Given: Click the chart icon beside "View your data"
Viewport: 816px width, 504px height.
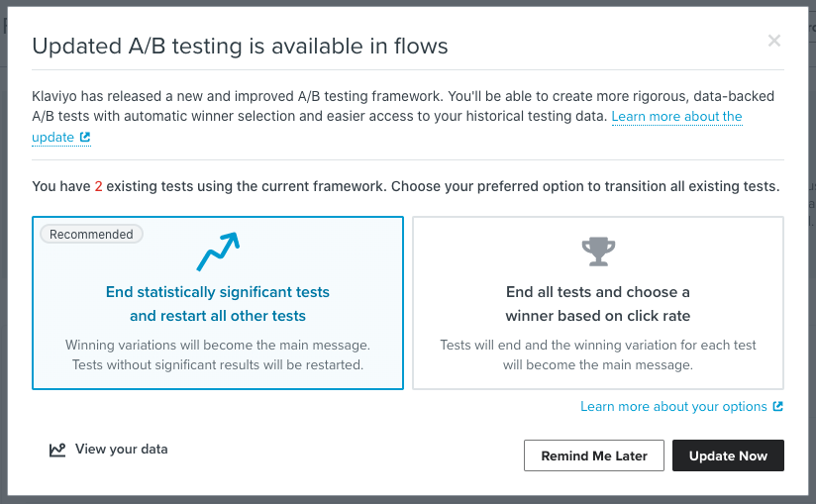Looking at the screenshot, I should (57, 450).
